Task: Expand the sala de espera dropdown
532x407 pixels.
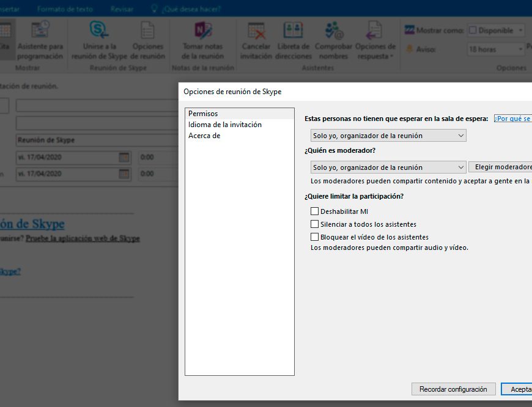Action: coord(388,136)
